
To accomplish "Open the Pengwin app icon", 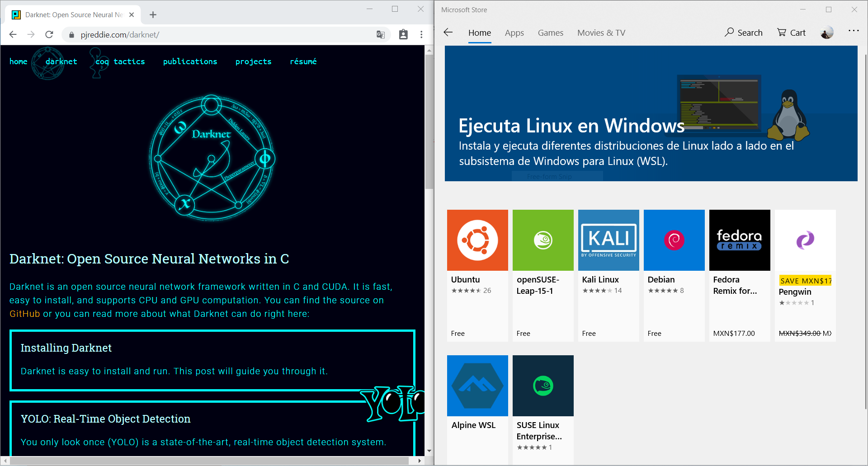I will 805,240.
